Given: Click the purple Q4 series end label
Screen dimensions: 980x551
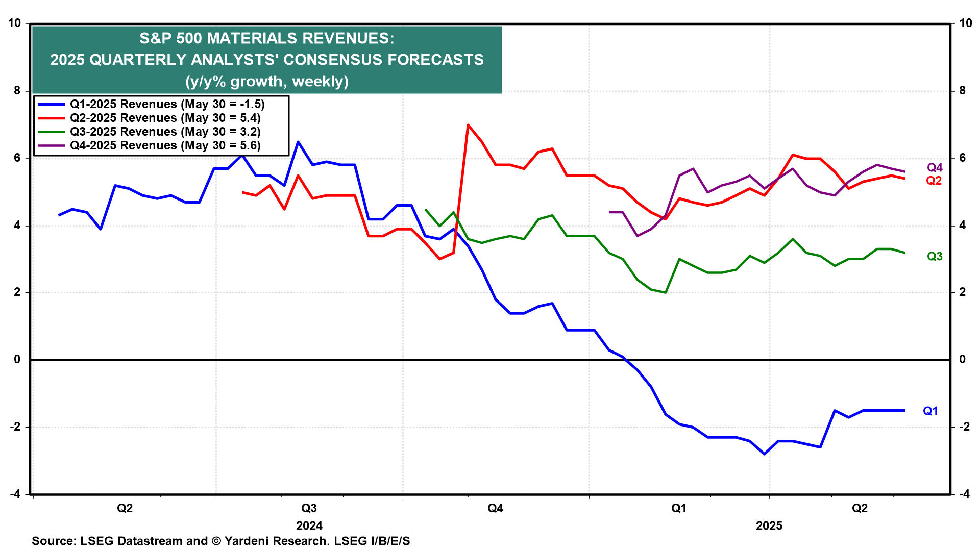Looking at the screenshot, I should point(935,168).
